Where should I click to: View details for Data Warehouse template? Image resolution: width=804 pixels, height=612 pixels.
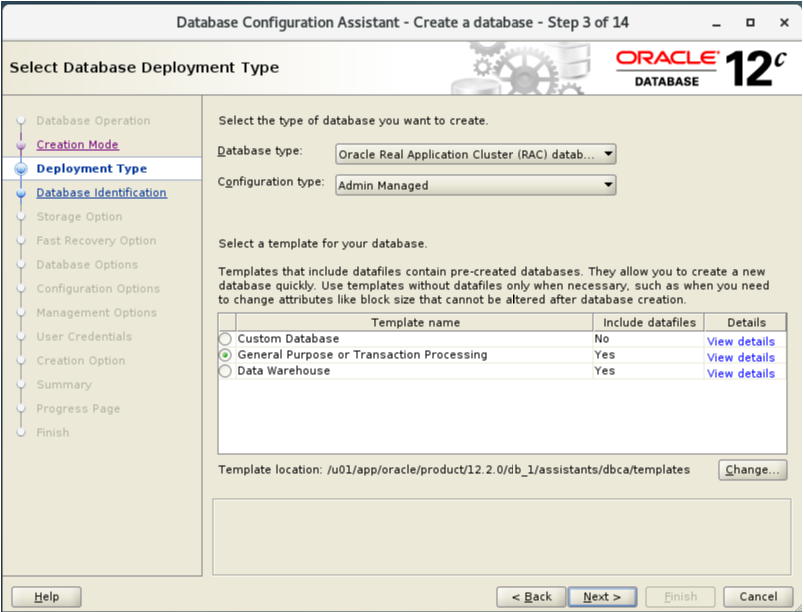coord(740,374)
